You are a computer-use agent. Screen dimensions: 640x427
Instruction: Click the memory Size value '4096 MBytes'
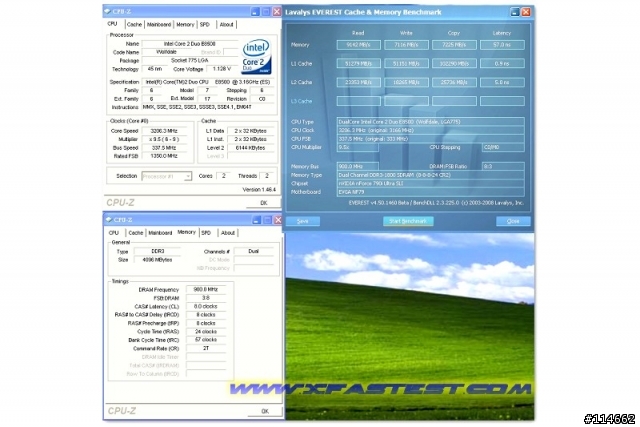158,260
